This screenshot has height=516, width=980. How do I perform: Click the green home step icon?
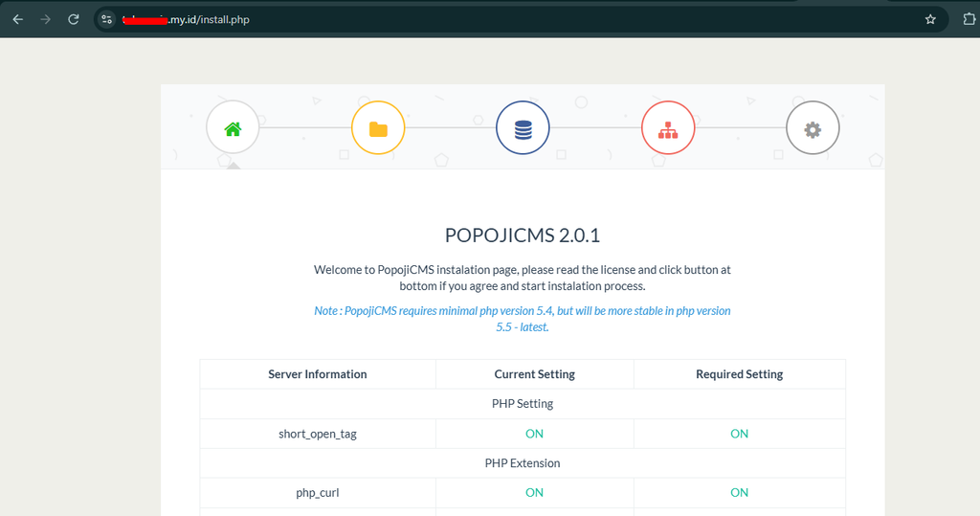(x=233, y=127)
